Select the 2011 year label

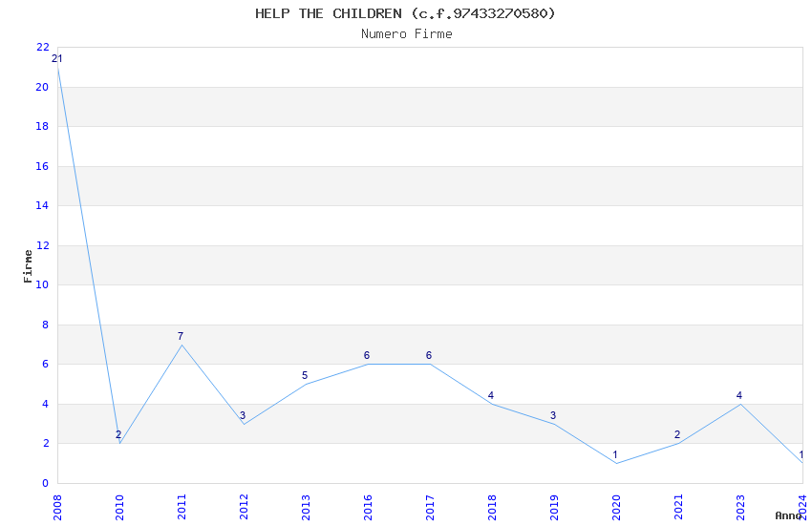click(182, 506)
